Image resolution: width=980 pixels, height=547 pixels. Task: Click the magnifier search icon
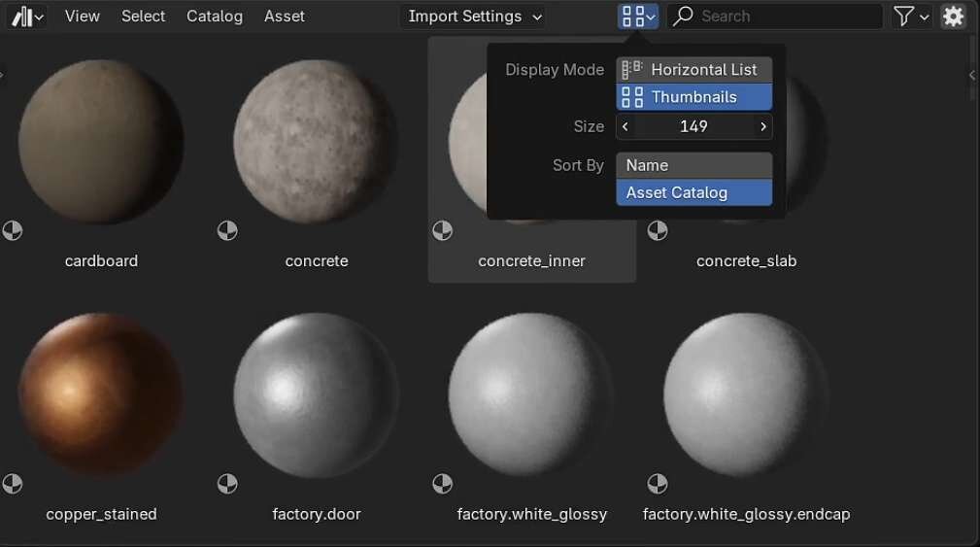tap(683, 16)
